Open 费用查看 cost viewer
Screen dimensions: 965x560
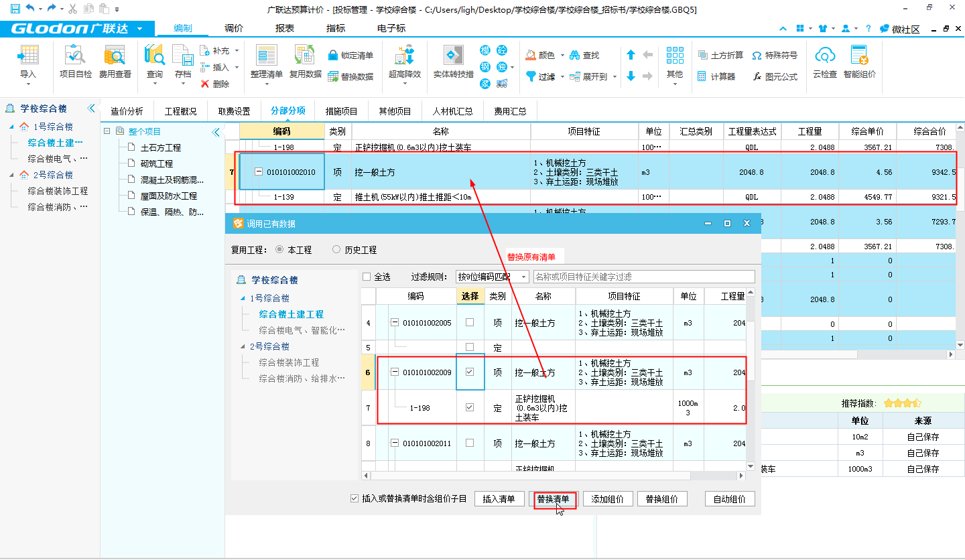pyautogui.click(x=115, y=58)
